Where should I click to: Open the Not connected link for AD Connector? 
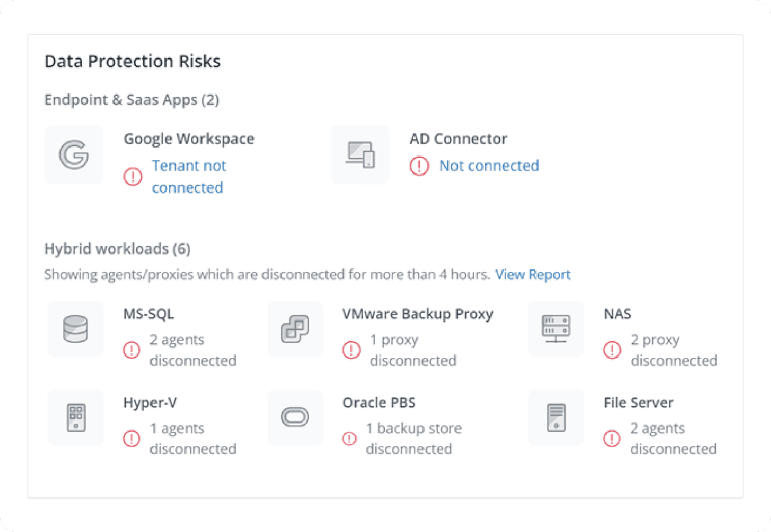pyautogui.click(x=489, y=165)
